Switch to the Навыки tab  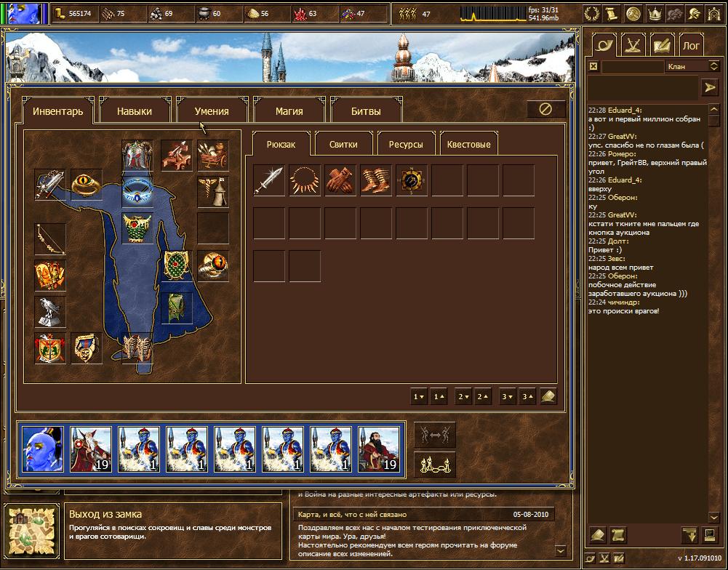135,111
